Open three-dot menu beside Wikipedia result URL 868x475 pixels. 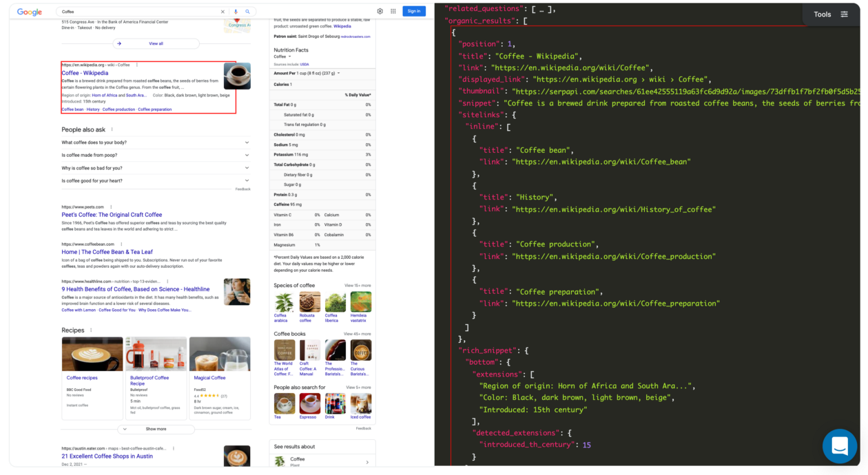[137, 65]
